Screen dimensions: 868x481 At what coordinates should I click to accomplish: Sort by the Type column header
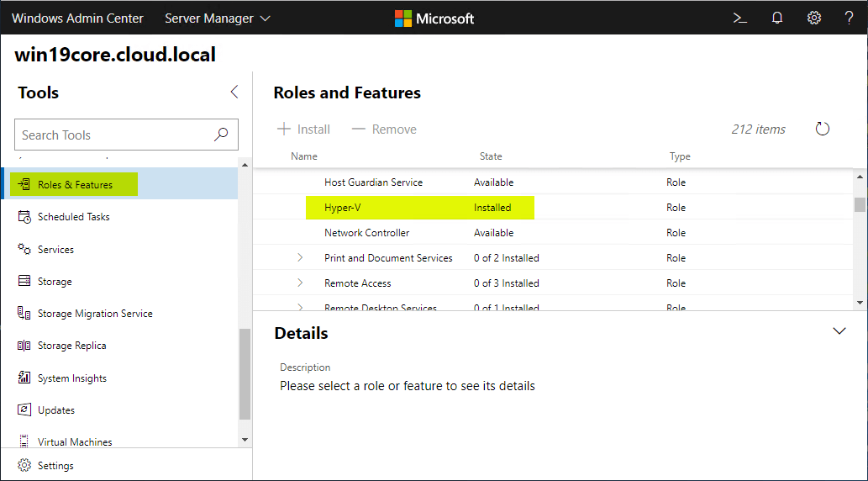click(680, 156)
